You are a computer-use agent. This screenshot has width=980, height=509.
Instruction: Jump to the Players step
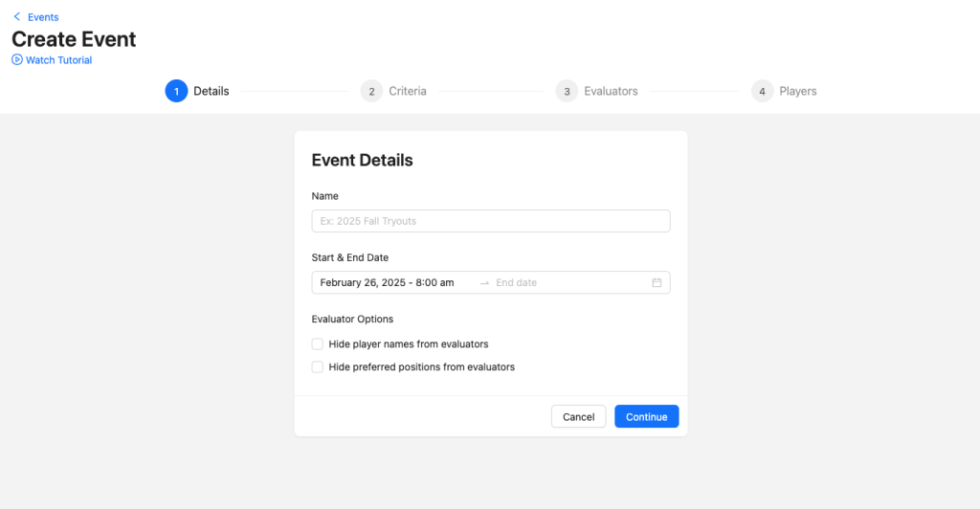(798, 92)
